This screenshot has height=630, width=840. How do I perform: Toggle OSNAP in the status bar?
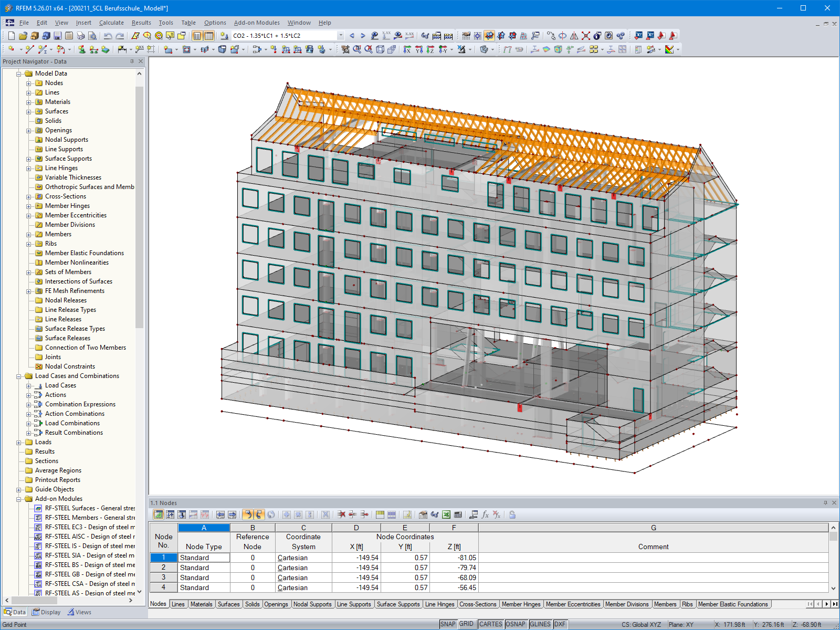tap(516, 624)
